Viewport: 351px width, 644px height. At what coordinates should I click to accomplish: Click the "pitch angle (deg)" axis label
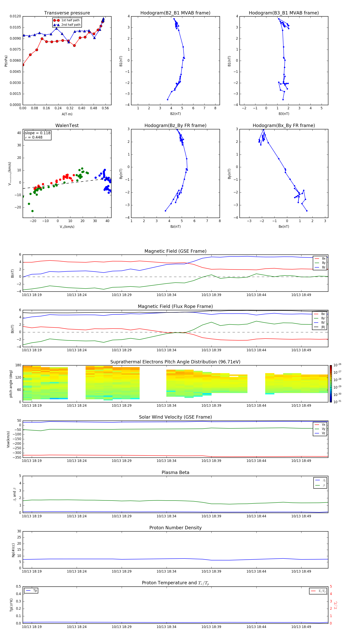[11, 384]
